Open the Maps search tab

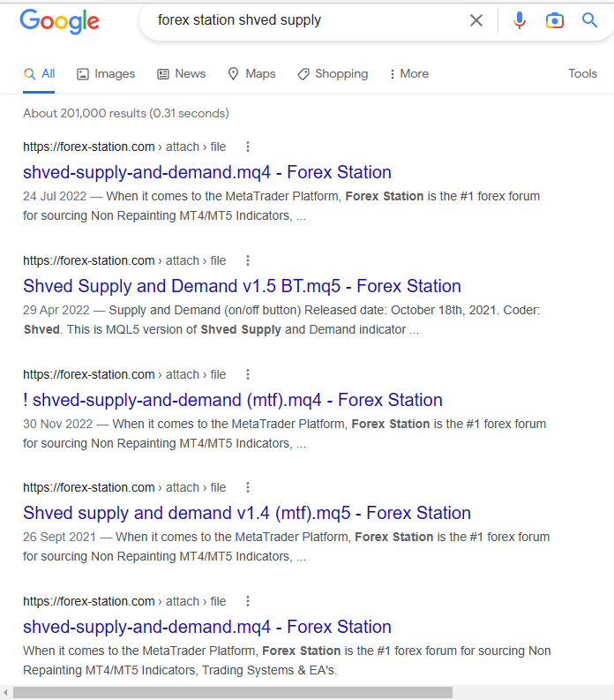(251, 74)
